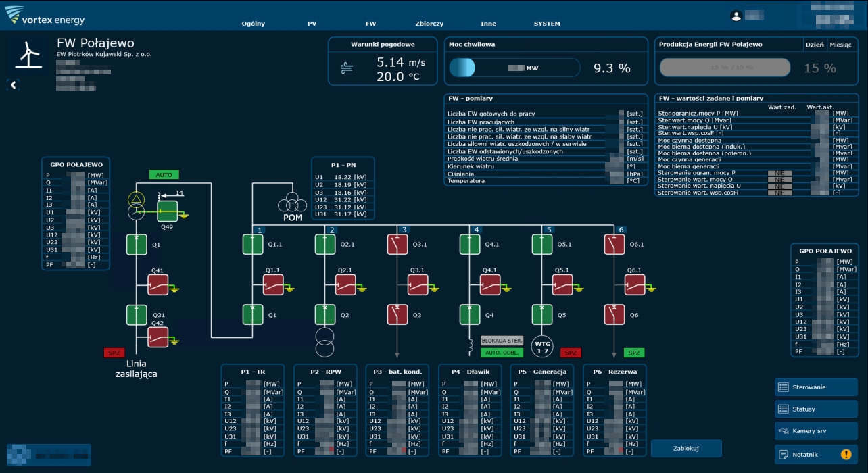Viewport: 868px width, 473px height.
Task: Toggle the green SPZ indicator under bay 6
Action: coord(634,353)
